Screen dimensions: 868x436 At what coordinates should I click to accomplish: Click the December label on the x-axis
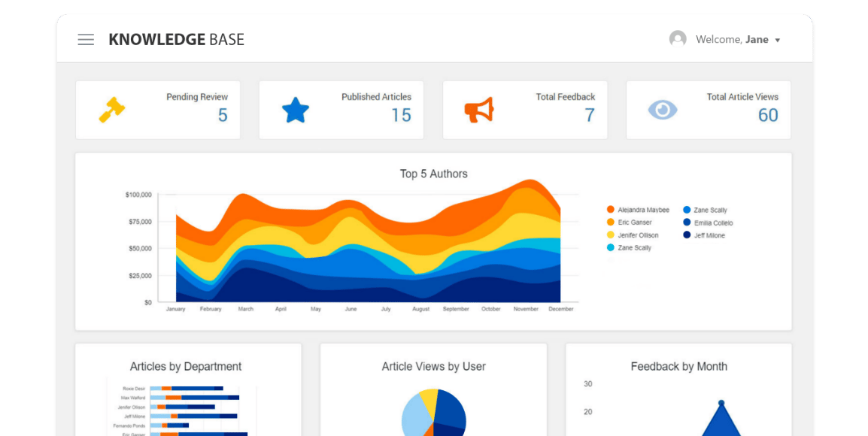pyautogui.click(x=561, y=309)
